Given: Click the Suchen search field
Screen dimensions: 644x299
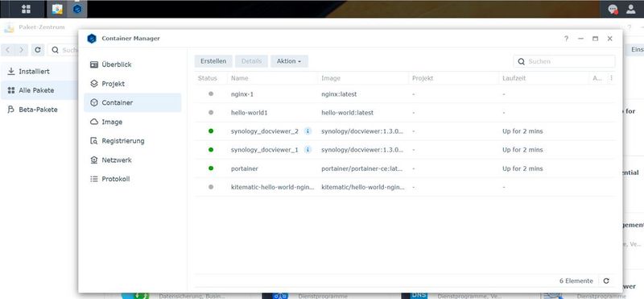Looking at the screenshot, I should tap(564, 61).
